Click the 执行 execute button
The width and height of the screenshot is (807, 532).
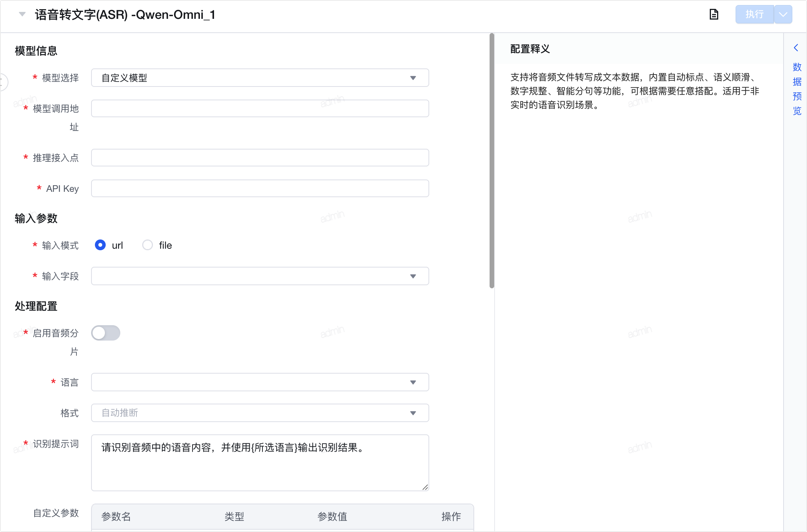[754, 15]
